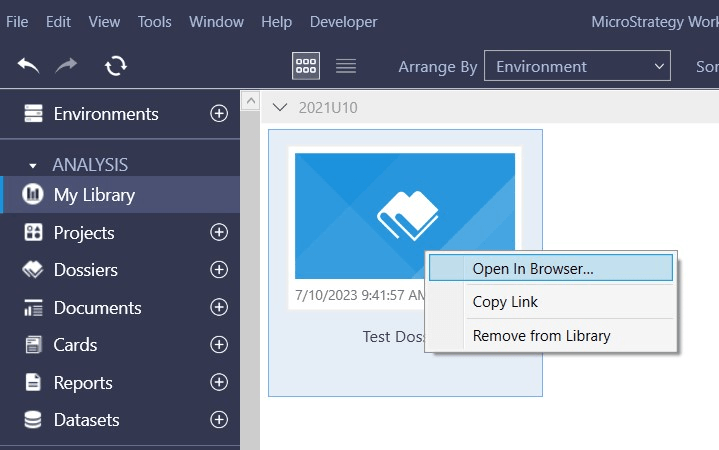Click plus icon next to Cards

219,345
